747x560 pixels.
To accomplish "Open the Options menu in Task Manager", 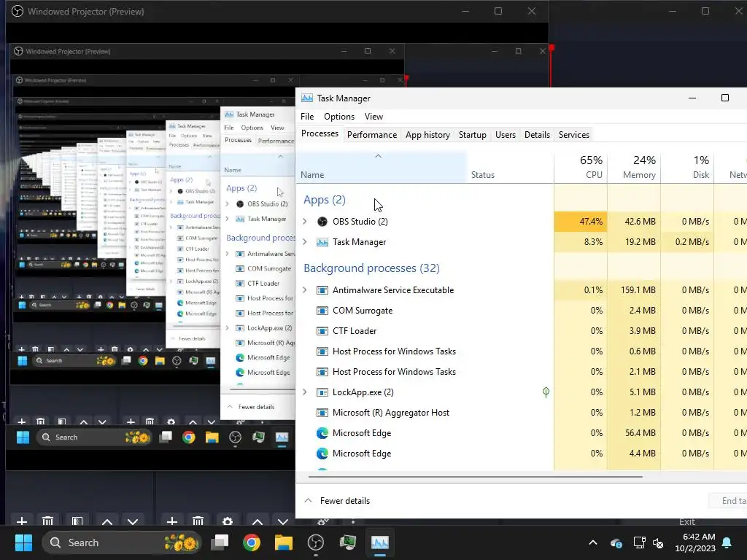I will [339, 117].
